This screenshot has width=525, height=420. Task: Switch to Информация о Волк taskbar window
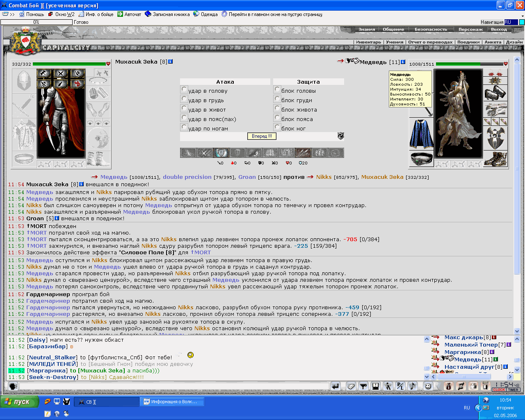tap(172, 402)
